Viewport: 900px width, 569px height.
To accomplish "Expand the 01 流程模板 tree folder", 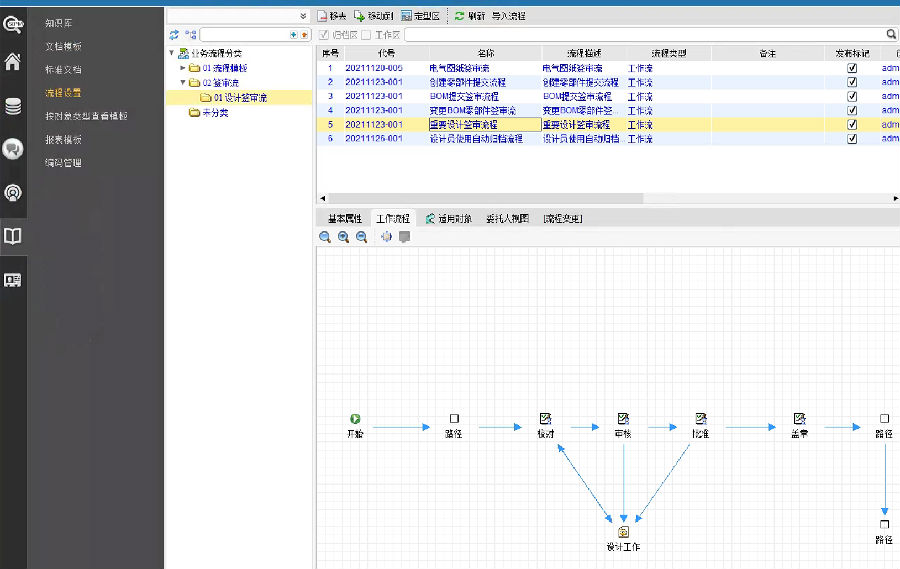I will [182, 68].
